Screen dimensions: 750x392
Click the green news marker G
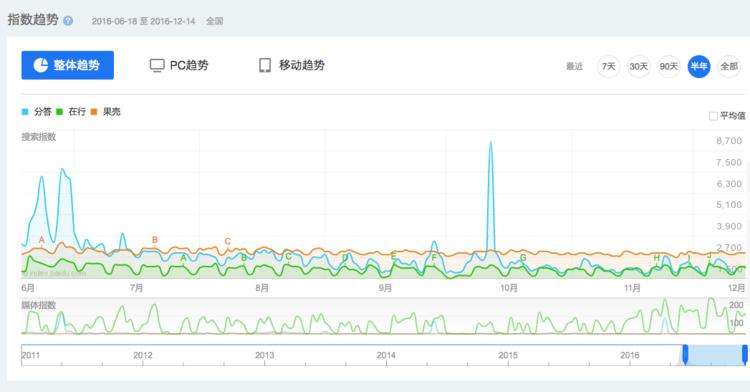523,258
